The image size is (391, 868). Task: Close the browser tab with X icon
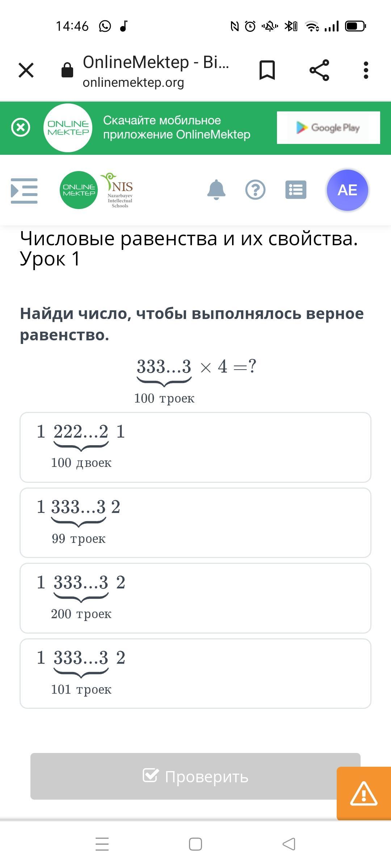pyautogui.click(x=26, y=70)
